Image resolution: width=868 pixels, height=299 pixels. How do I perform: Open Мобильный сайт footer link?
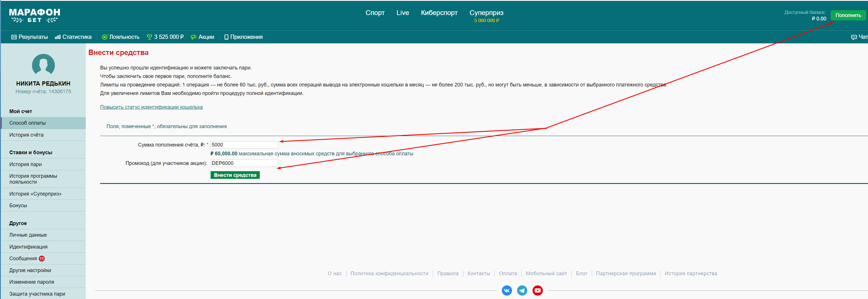click(x=546, y=273)
